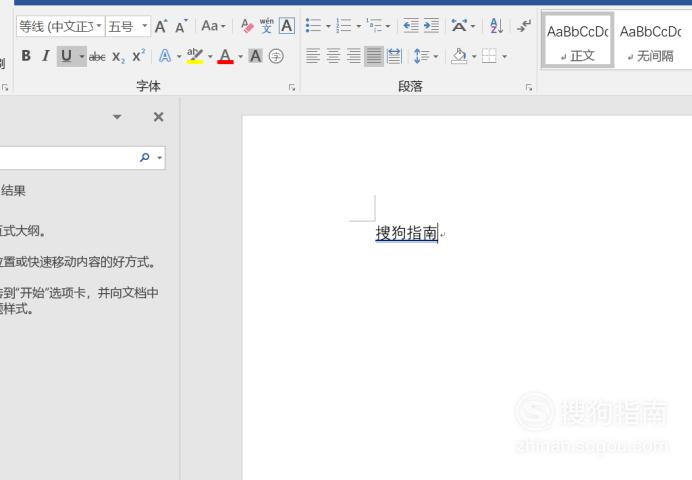Justify paragraph text
The image size is (692, 480).
pyautogui.click(x=374, y=56)
